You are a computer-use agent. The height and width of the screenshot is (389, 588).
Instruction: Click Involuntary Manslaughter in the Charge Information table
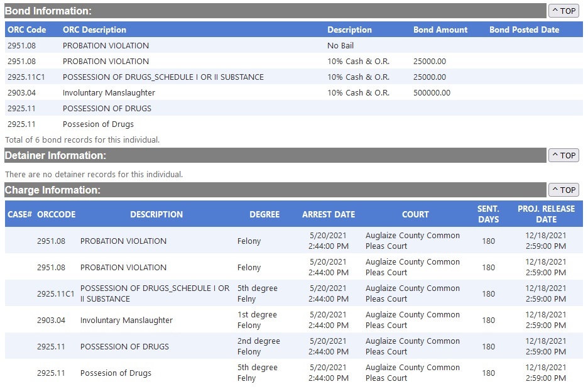point(126,321)
